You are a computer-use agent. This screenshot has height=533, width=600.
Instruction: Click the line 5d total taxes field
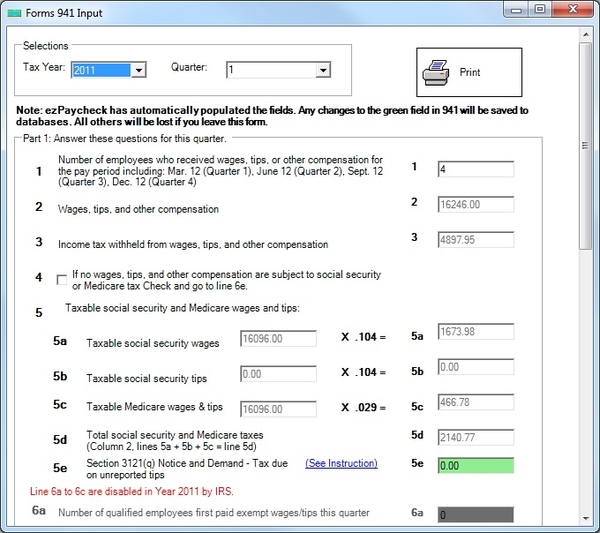(475, 437)
